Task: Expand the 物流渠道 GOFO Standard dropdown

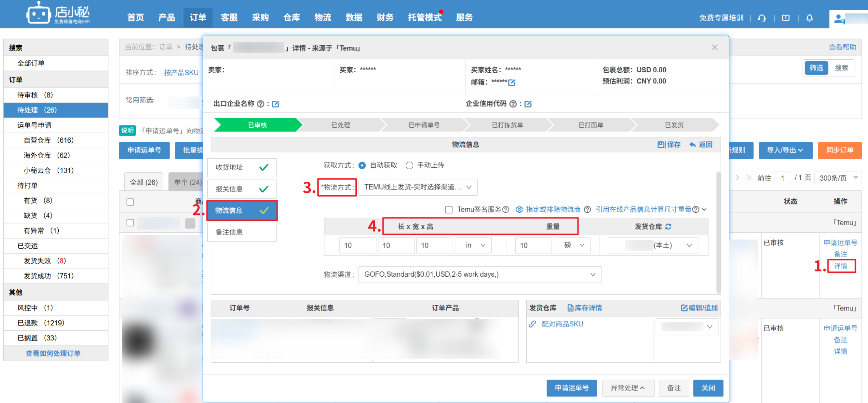Action: tap(480, 275)
